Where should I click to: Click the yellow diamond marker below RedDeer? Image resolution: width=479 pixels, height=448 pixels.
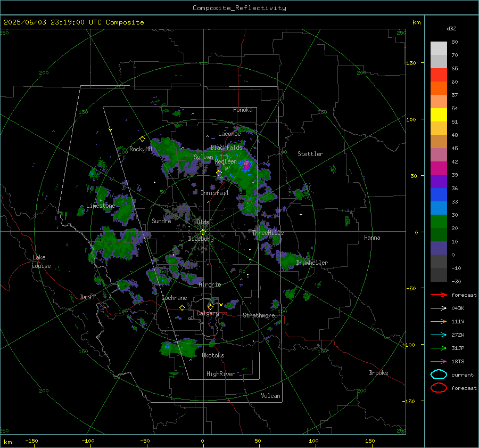(219, 173)
